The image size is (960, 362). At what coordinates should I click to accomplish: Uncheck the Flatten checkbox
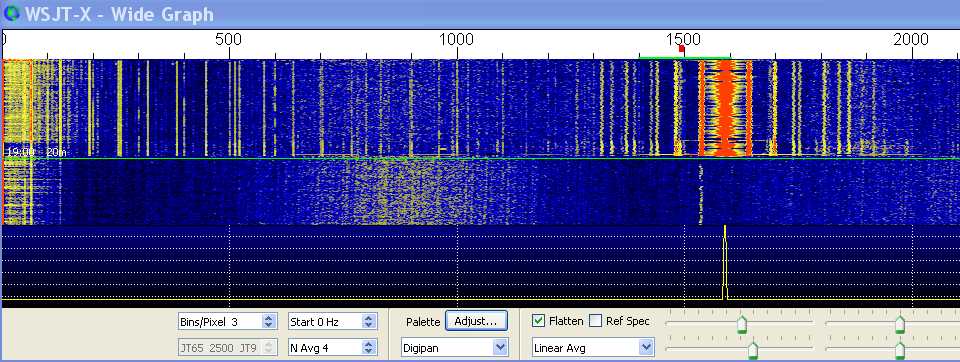539,321
